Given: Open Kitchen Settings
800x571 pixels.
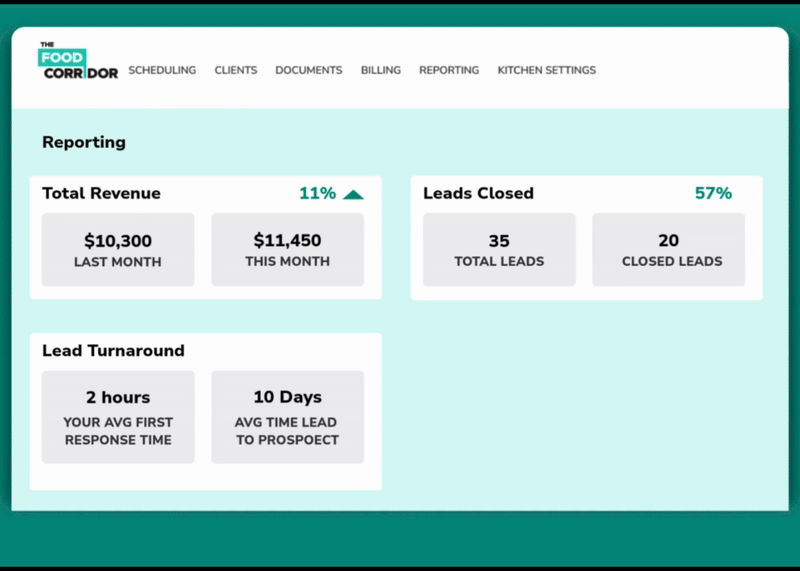Looking at the screenshot, I should [546, 71].
